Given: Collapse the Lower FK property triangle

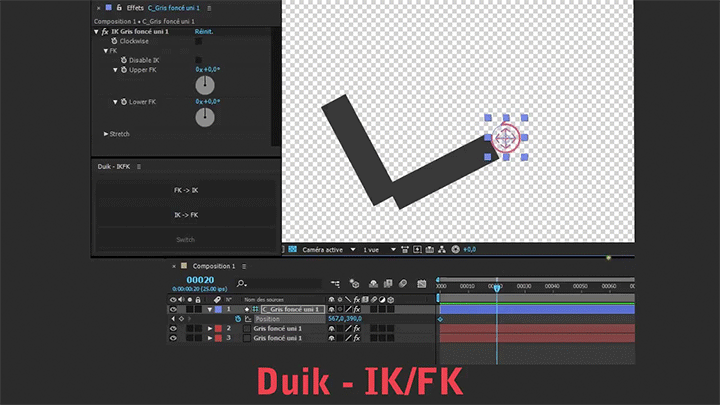Looking at the screenshot, I should (115, 102).
